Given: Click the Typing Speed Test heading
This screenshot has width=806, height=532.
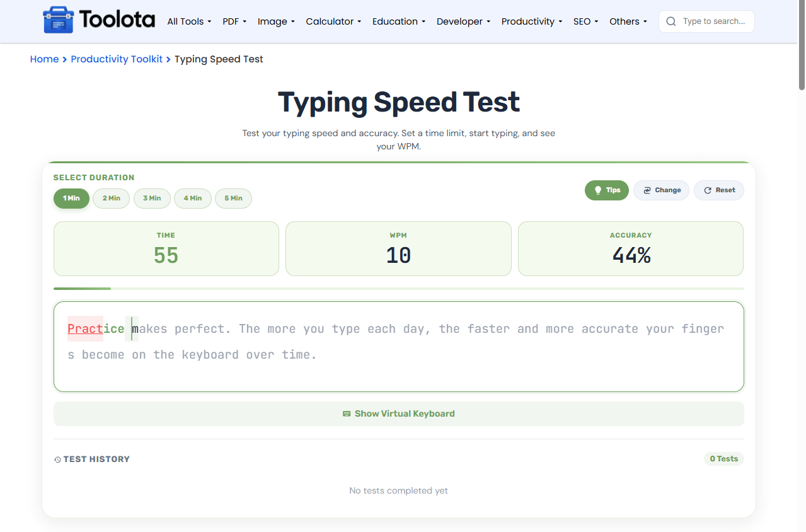Looking at the screenshot, I should pyautogui.click(x=399, y=102).
